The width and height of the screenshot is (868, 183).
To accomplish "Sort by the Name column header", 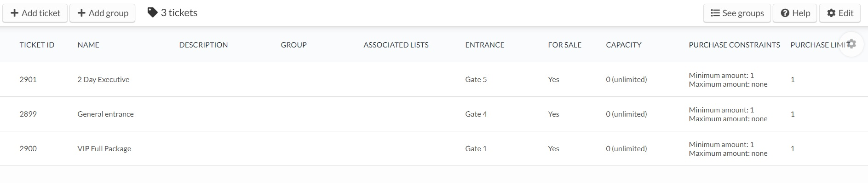I will point(88,45).
